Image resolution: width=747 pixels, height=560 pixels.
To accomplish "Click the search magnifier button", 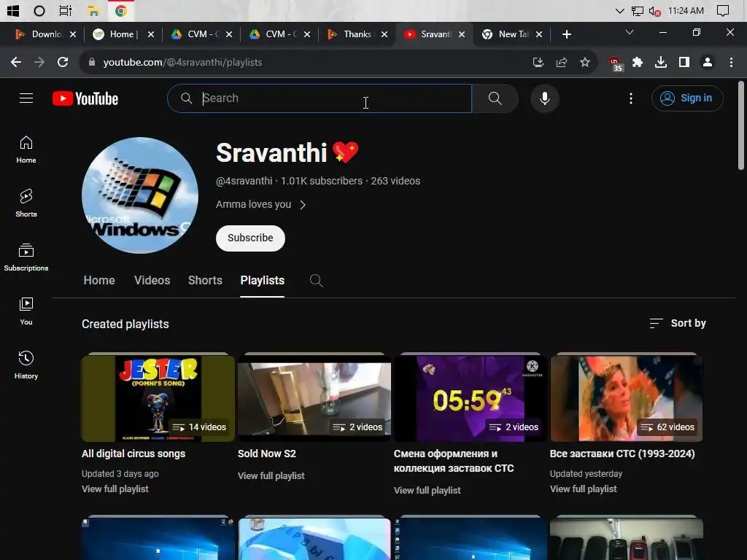I will pos(495,98).
